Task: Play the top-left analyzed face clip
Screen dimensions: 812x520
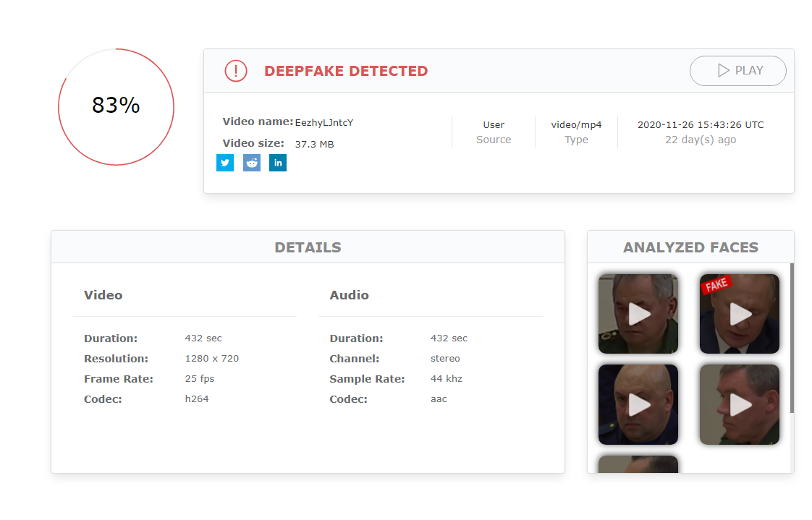Action: tap(638, 314)
